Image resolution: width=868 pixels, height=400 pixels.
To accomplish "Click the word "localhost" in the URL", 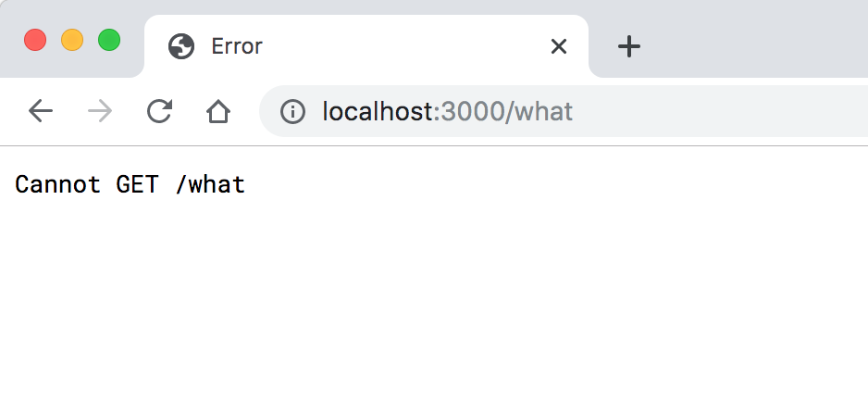I will 377,112.
